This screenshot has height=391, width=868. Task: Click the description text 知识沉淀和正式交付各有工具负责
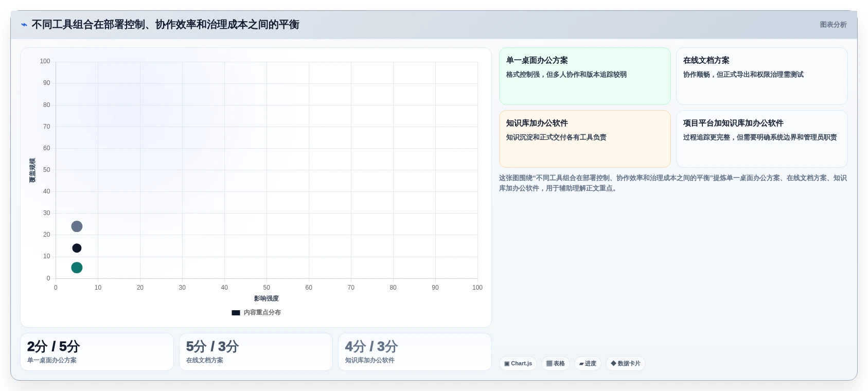(556, 137)
